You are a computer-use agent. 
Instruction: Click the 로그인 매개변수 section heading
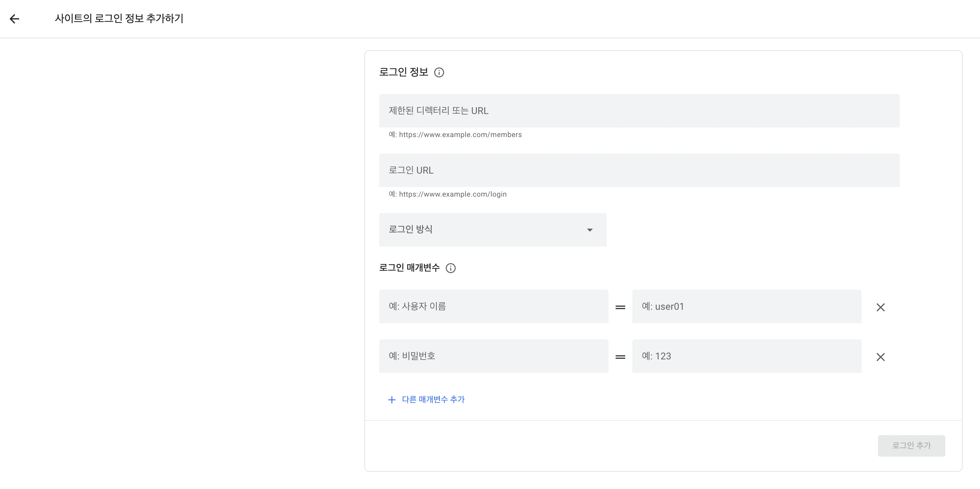point(409,268)
